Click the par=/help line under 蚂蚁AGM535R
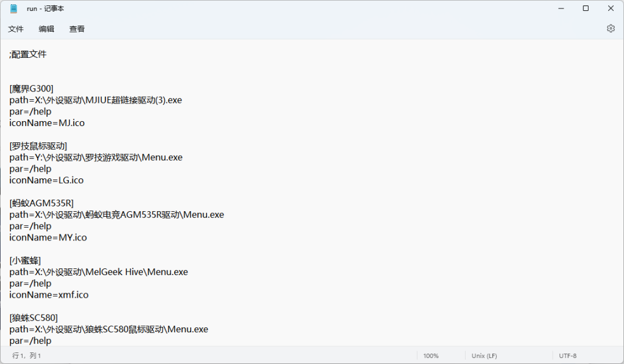Image resolution: width=624 pixels, height=364 pixels. 30,226
